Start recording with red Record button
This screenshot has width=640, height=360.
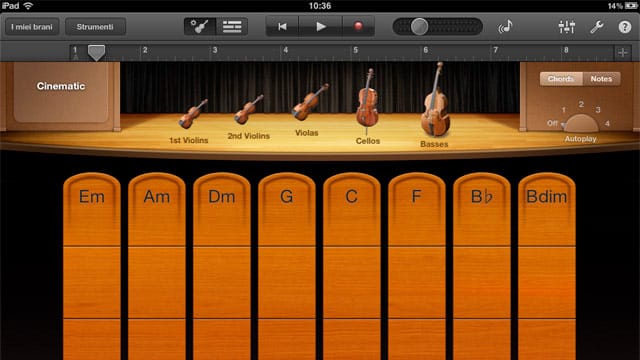[x=358, y=27]
